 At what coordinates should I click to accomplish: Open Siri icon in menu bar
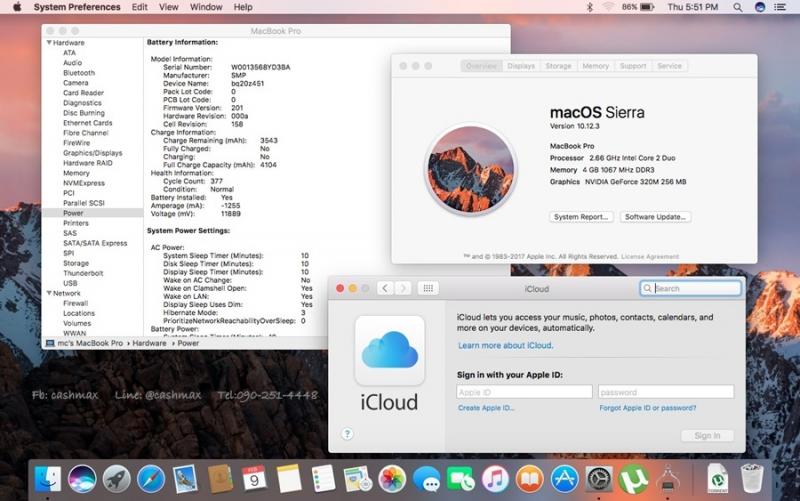[x=760, y=7]
